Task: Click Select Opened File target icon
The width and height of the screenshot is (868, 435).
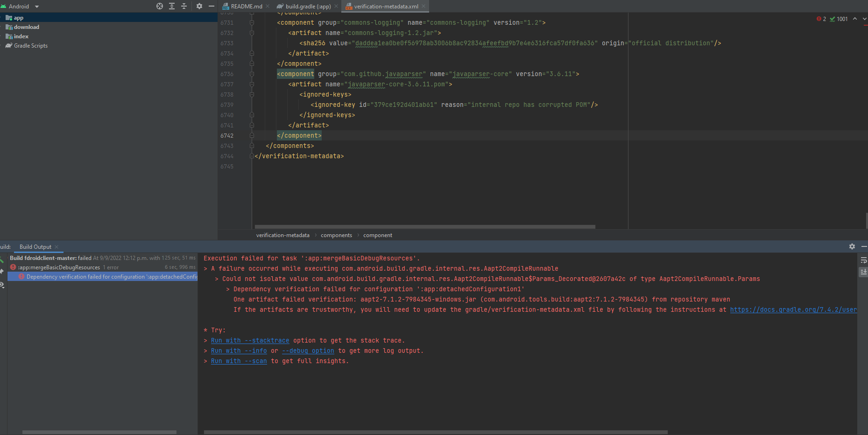Action: (x=160, y=6)
